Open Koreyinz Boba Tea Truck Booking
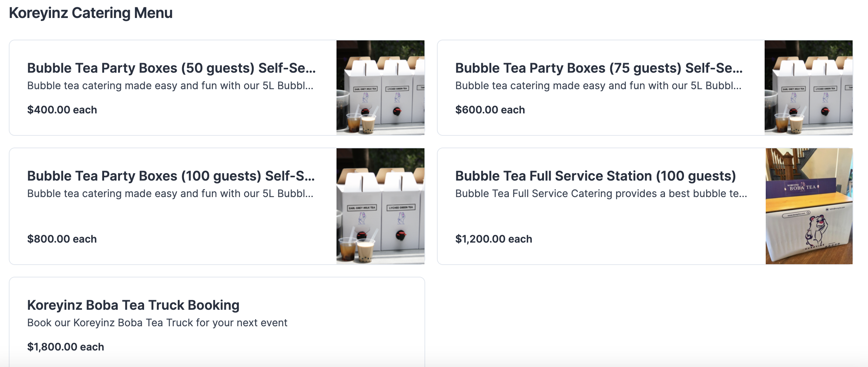 point(133,305)
